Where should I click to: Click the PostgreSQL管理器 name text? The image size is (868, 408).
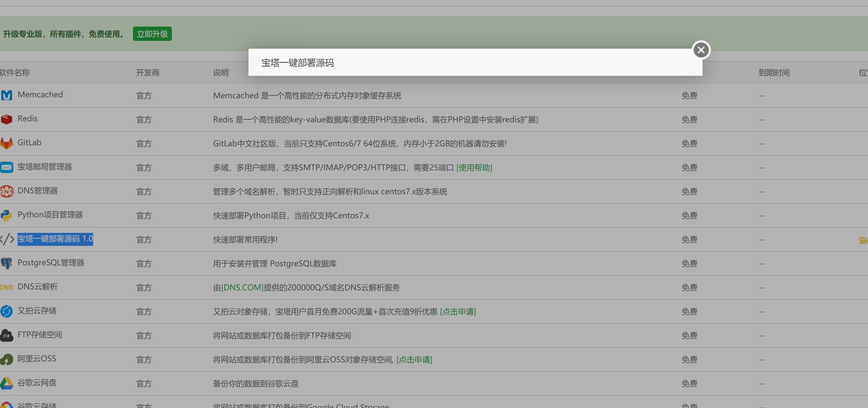[51, 262]
